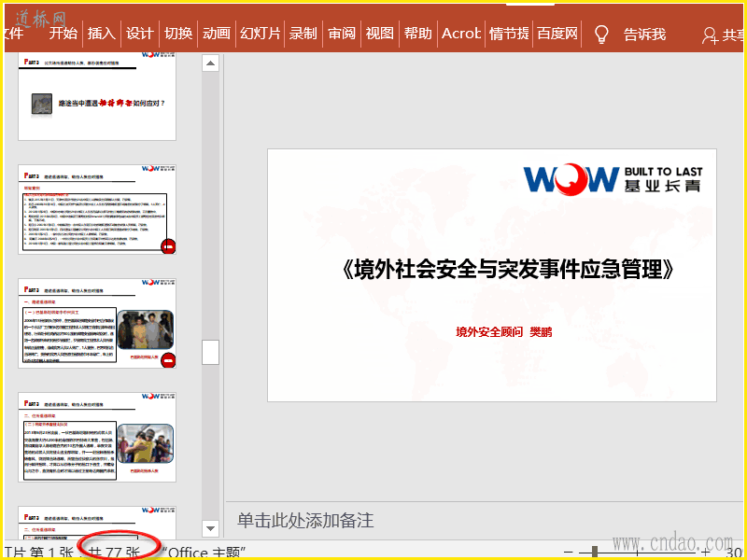Viewport: 747px width, 560px height.
Task: Click the 告诉我 search box
Action: pyautogui.click(x=644, y=35)
